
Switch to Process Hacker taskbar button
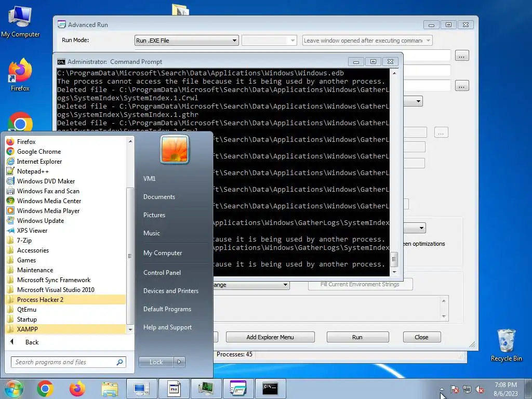[x=206, y=389]
